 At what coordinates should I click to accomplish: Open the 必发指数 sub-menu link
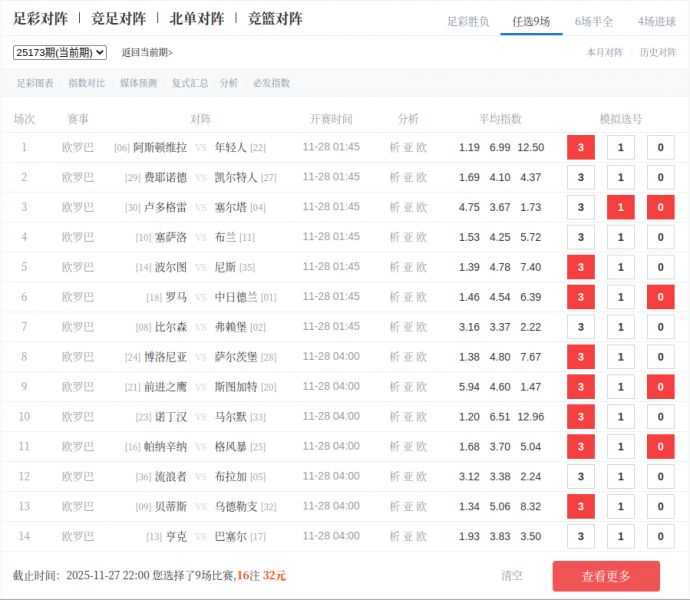coord(271,83)
